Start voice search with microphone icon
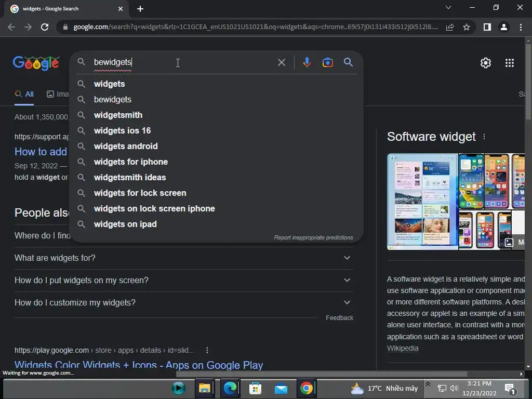 pos(307,62)
